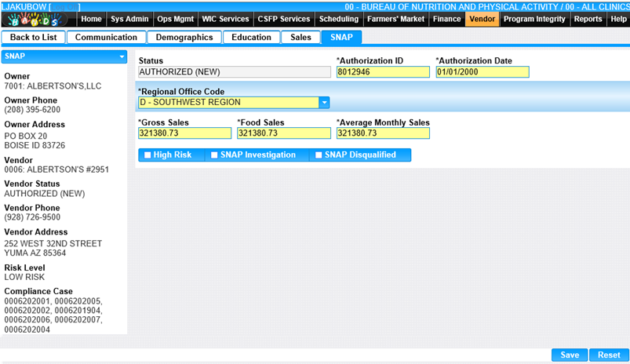Image resolution: width=630 pixels, height=364 pixels.
Task: Open the Sys Admin menu
Action: point(129,19)
